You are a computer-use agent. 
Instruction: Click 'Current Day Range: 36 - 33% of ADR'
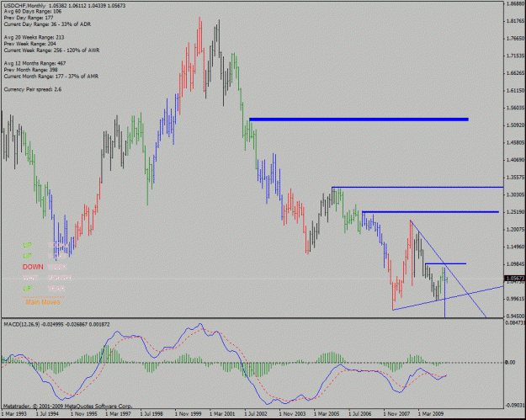(x=47, y=24)
